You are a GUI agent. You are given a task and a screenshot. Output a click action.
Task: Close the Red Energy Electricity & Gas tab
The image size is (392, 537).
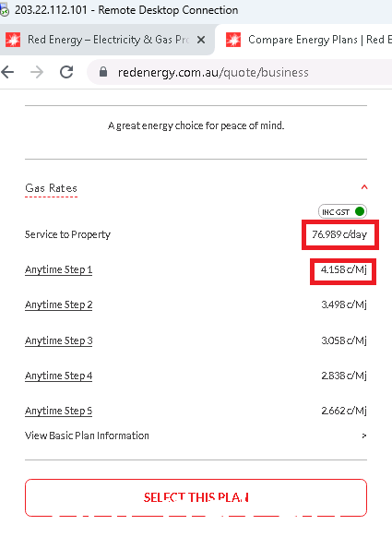201,40
